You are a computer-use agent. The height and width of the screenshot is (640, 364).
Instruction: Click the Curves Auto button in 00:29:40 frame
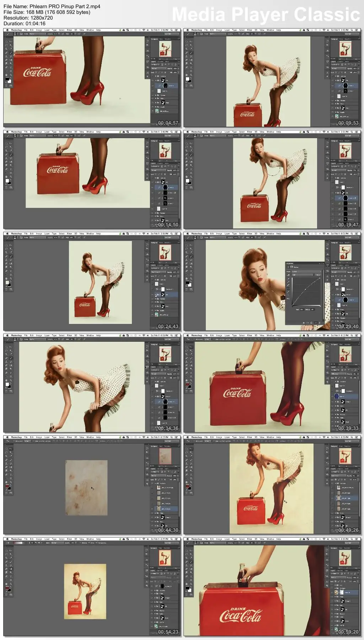coord(318,275)
